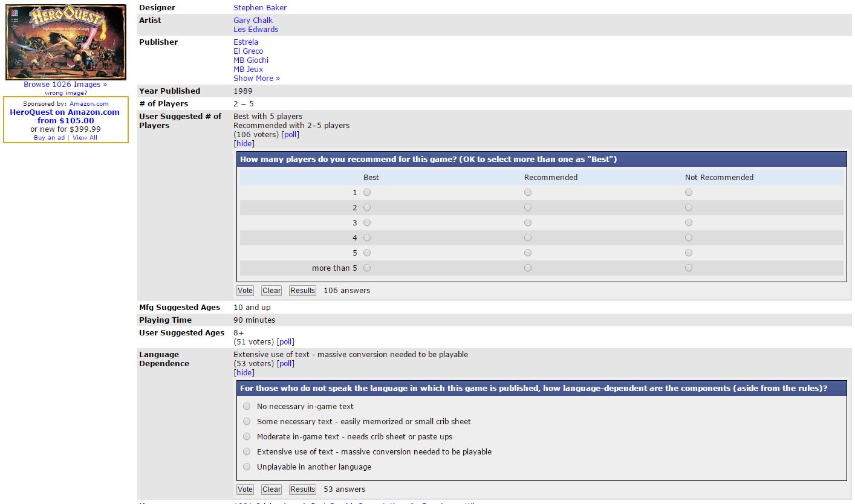The height and width of the screenshot is (504, 855).
Task: Open Amazon.com sponsor link
Action: coord(89,104)
